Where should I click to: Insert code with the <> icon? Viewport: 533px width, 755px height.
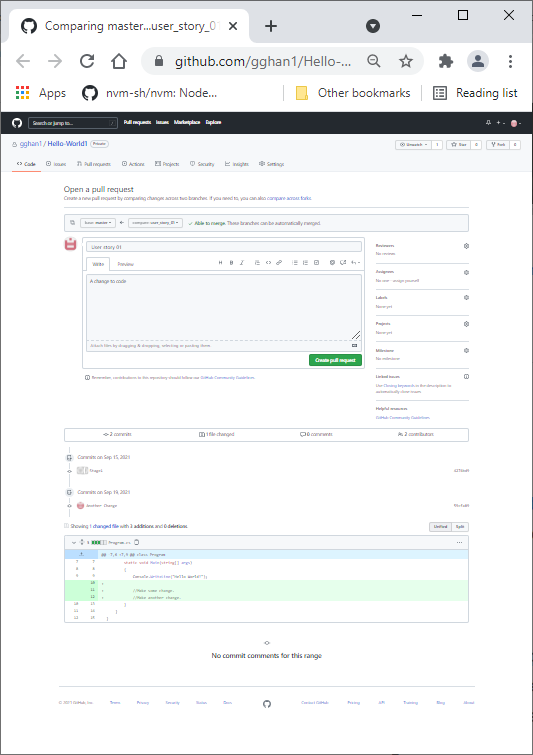268,263
